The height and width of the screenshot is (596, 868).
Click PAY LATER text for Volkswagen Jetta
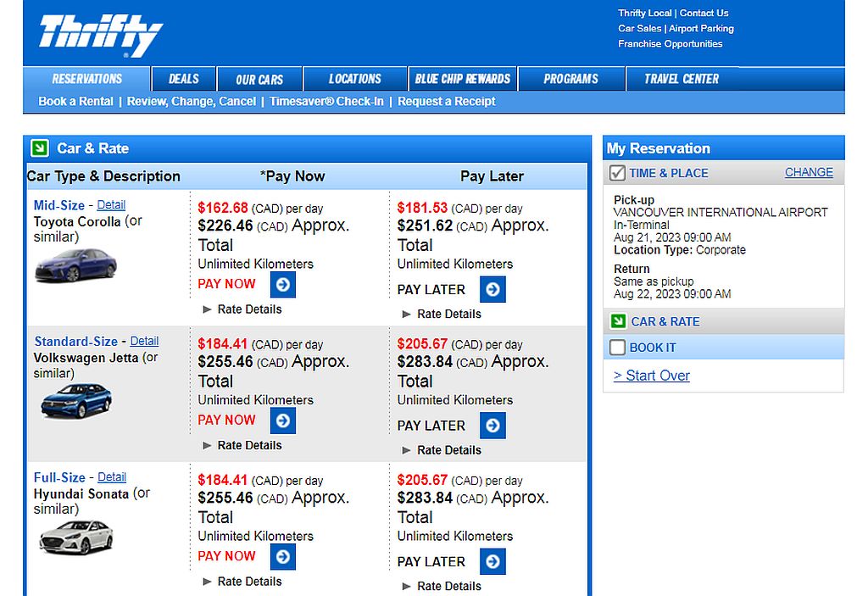pyautogui.click(x=431, y=426)
